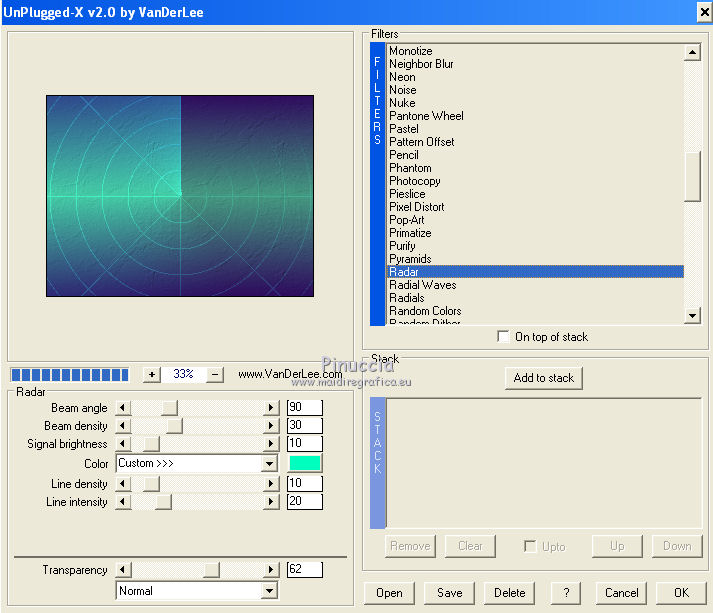Image resolution: width=713 pixels, height=613 pixels.
Task: Expand the Normal blend mode dropdown
Action: tap(268, 591)
